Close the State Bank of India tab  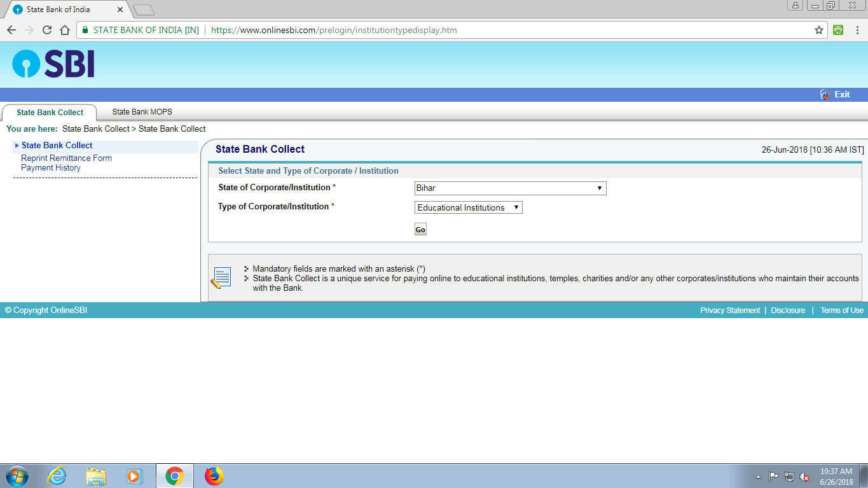pyautogui.click(x=120, y=10)
